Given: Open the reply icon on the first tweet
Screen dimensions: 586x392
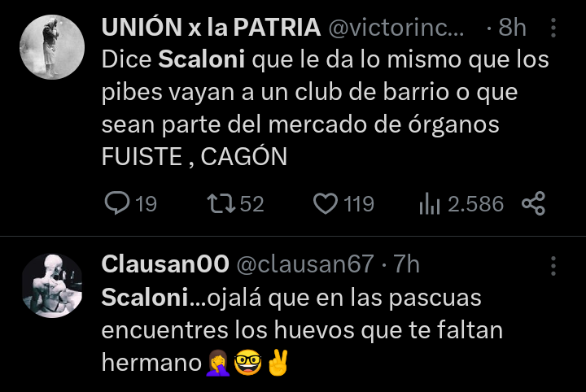Looking at the screenshot, I should click(117, 203).
